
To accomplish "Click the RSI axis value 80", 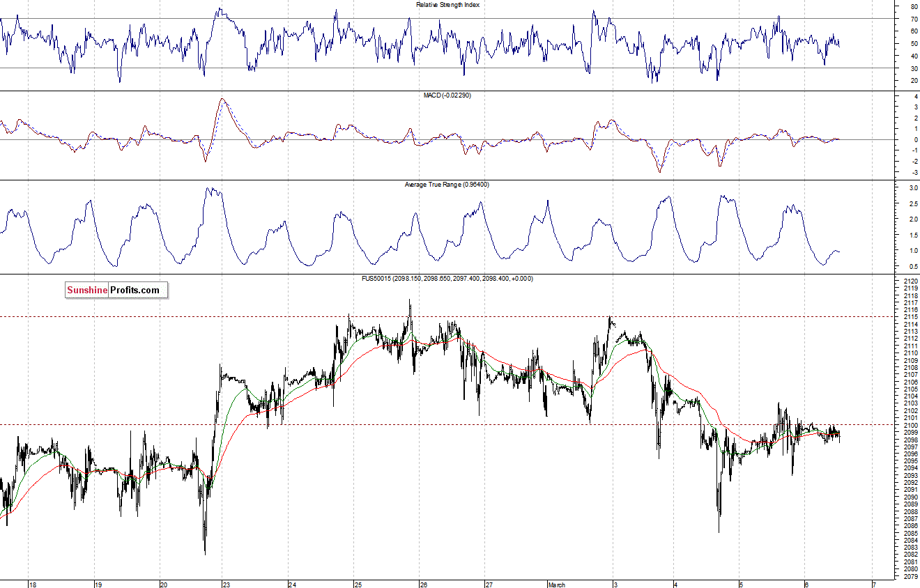I will tap(913, 6).
